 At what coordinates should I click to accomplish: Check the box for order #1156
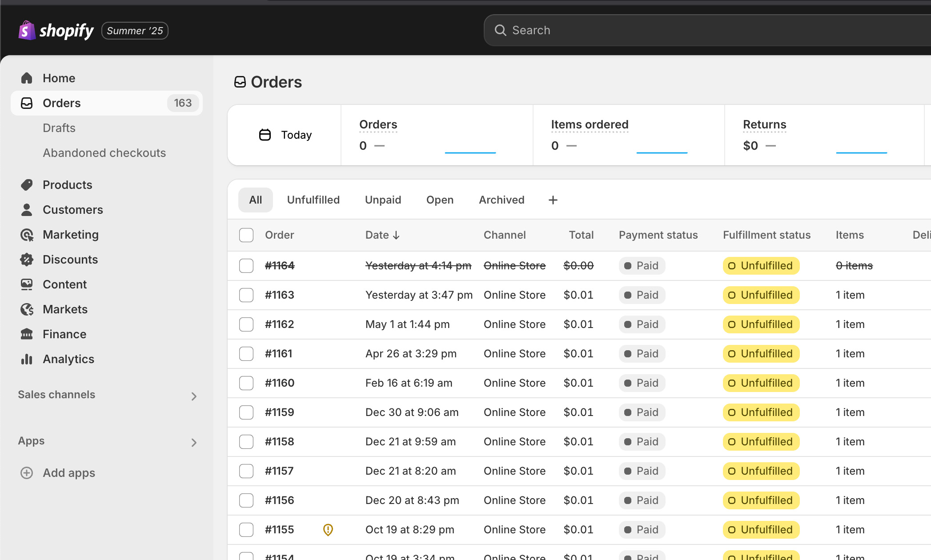tap(246, 500)
